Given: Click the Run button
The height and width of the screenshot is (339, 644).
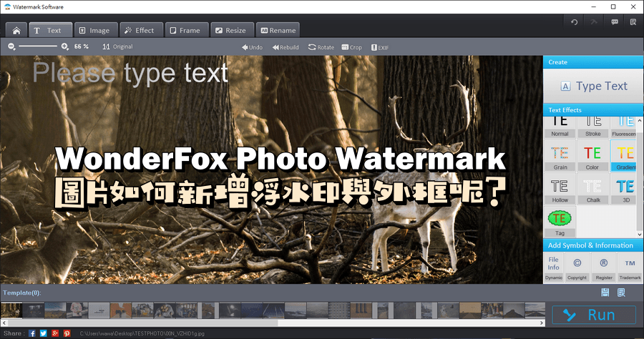Looking at the screenshot, I should pos(594,315).
